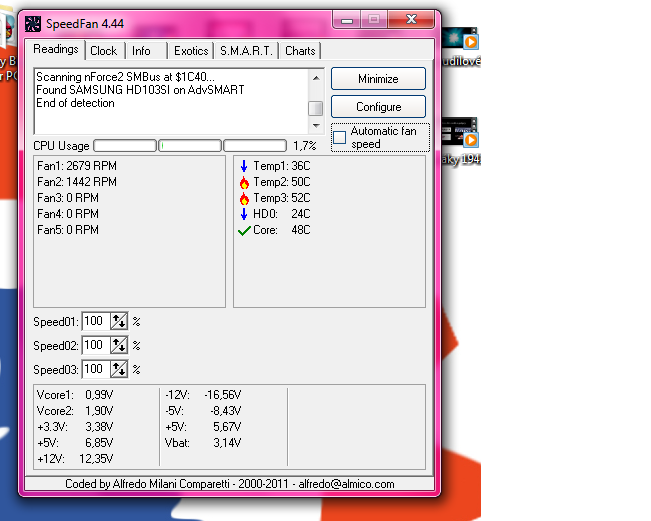The height and width of the screenshot is (521, 651).
Task: Click the log scrollbar thumb
Action: [x=316, y=108]
